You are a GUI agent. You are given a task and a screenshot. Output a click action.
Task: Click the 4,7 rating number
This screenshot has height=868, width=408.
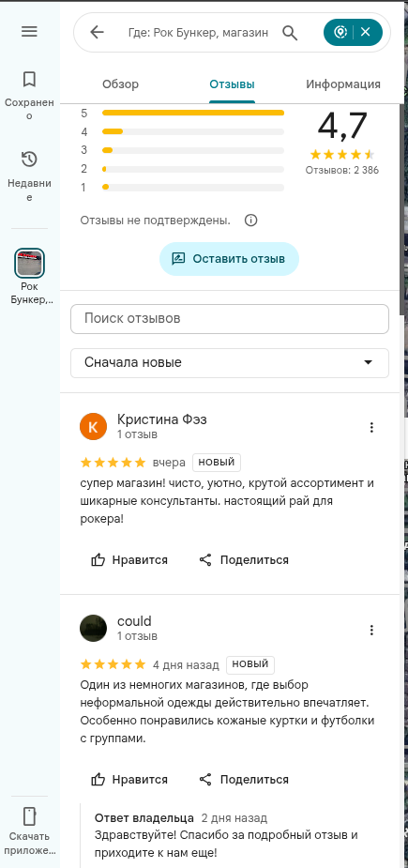point(342,127)
